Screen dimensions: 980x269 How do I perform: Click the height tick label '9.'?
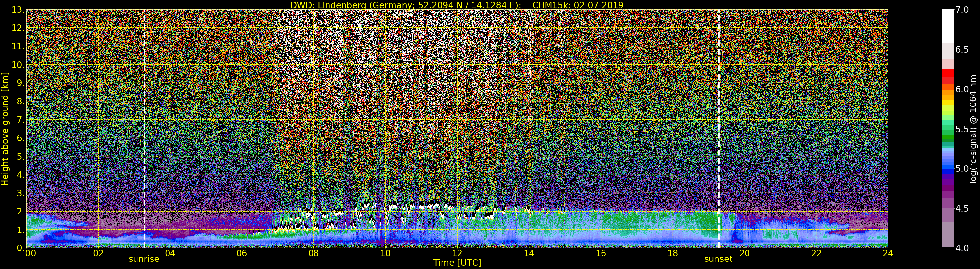coord(21,83)
